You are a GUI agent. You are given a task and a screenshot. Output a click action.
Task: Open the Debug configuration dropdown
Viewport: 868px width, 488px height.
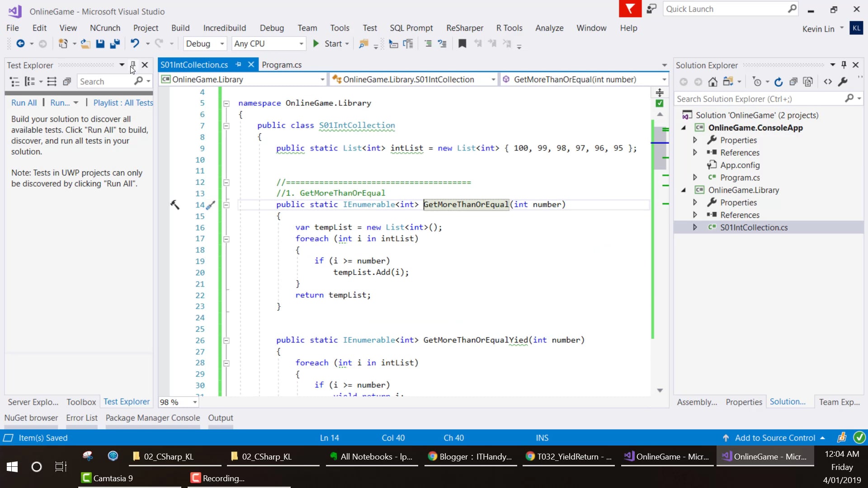coord(205,44)
